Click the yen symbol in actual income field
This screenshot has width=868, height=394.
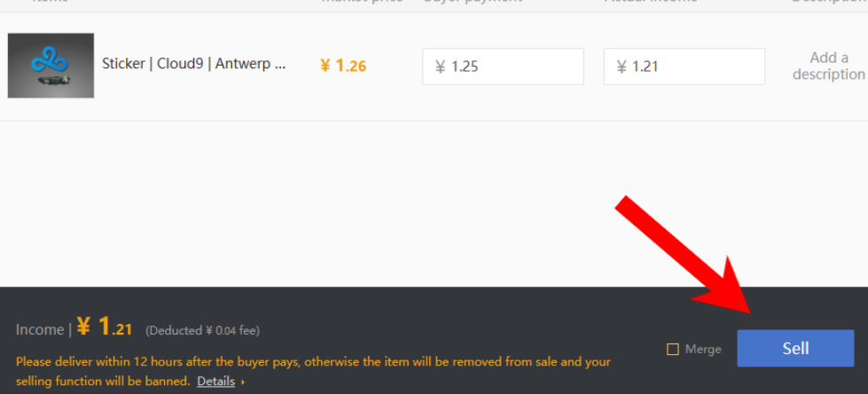tap(622, 67)
